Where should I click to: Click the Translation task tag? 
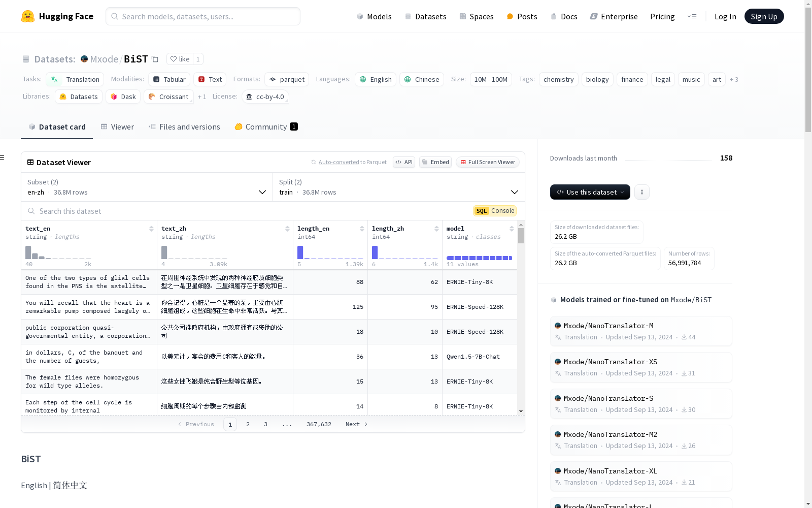75,79
